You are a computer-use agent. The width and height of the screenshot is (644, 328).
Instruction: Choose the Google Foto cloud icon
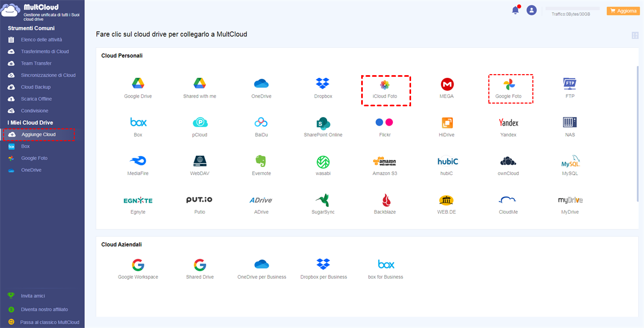point(509,85)
